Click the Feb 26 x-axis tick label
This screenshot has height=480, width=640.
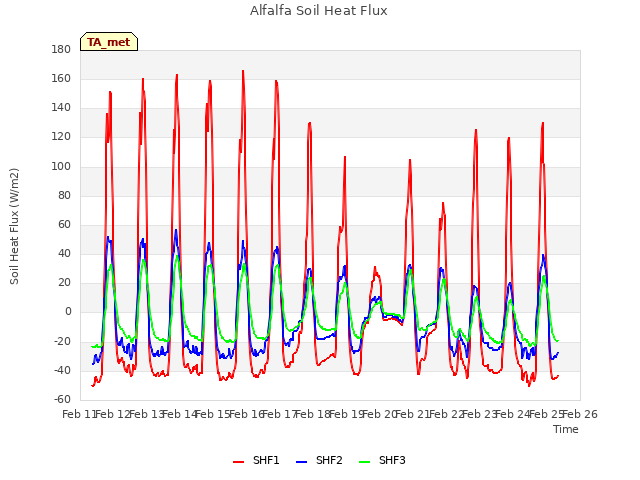580,415
